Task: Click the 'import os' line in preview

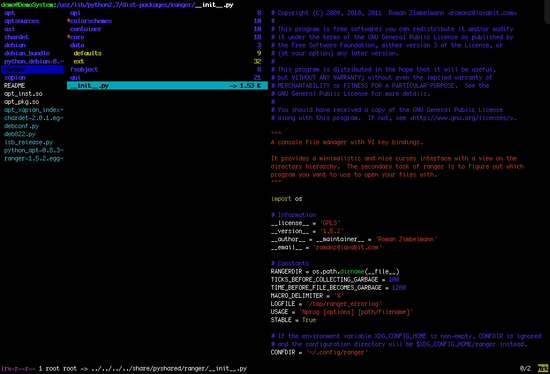Action: click(286, 199)
